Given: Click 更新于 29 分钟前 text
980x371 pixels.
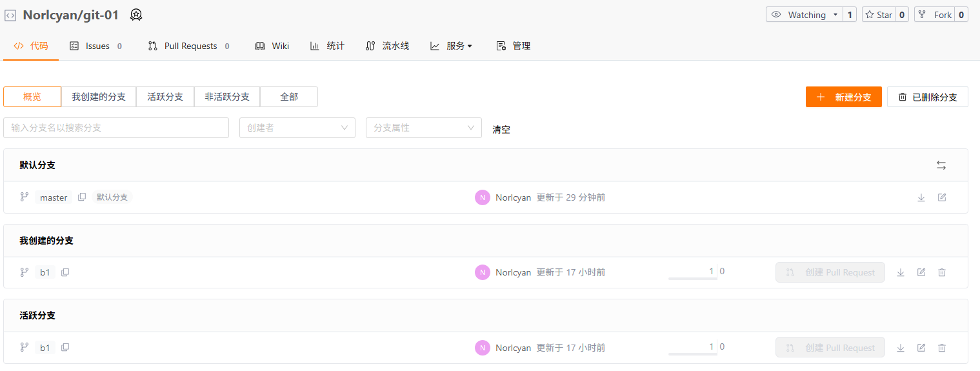Looking at the screenshot, I should point(571,197).
